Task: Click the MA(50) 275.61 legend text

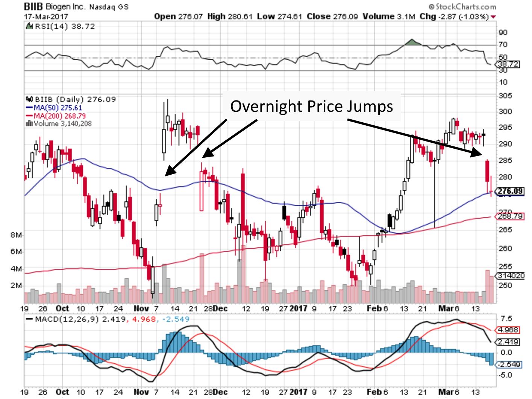Action: 58,108
